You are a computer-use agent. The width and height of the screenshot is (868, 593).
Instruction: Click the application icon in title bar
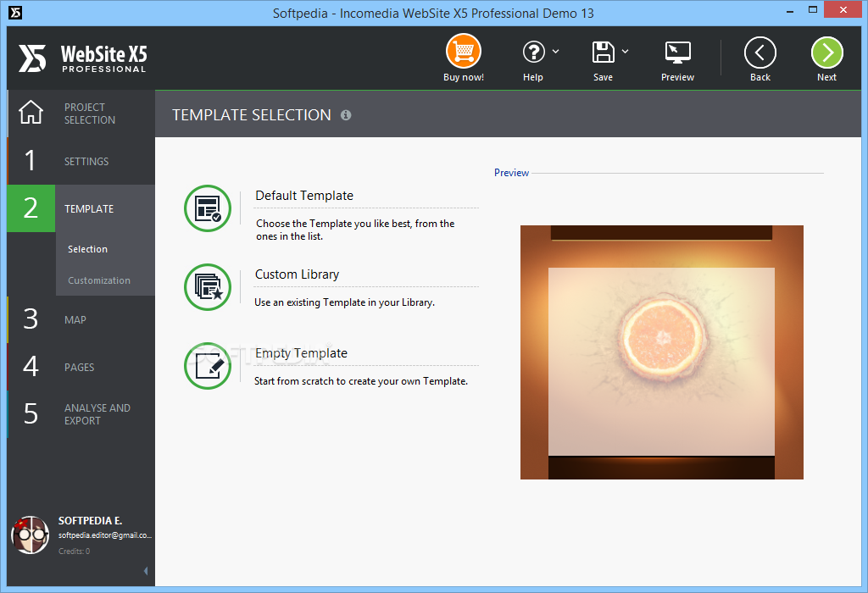pos(15,12)
